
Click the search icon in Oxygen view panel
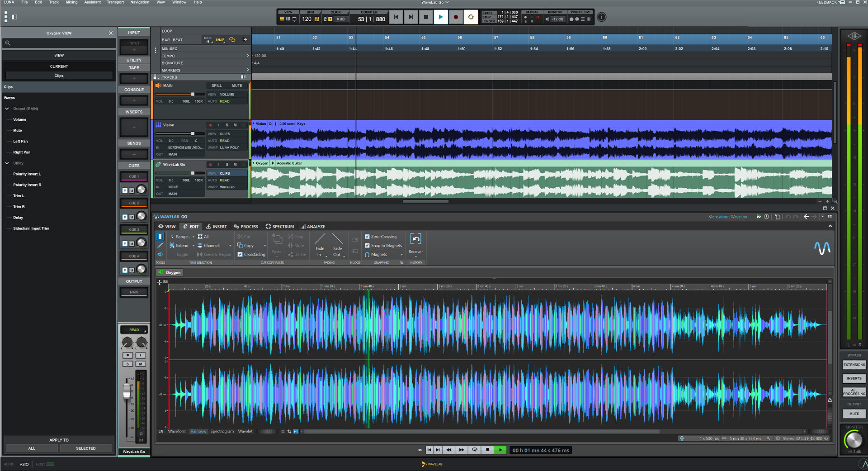pyautogui.click(x=8, y=43)
